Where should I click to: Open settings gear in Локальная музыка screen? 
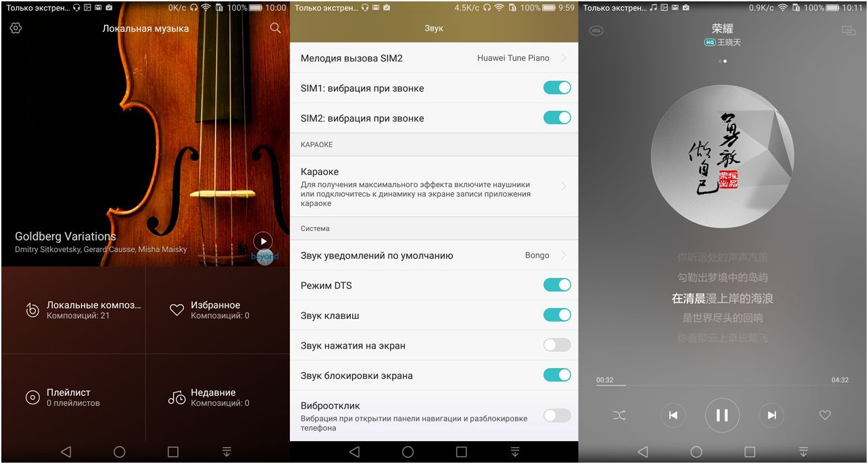[x=16, y=28]
